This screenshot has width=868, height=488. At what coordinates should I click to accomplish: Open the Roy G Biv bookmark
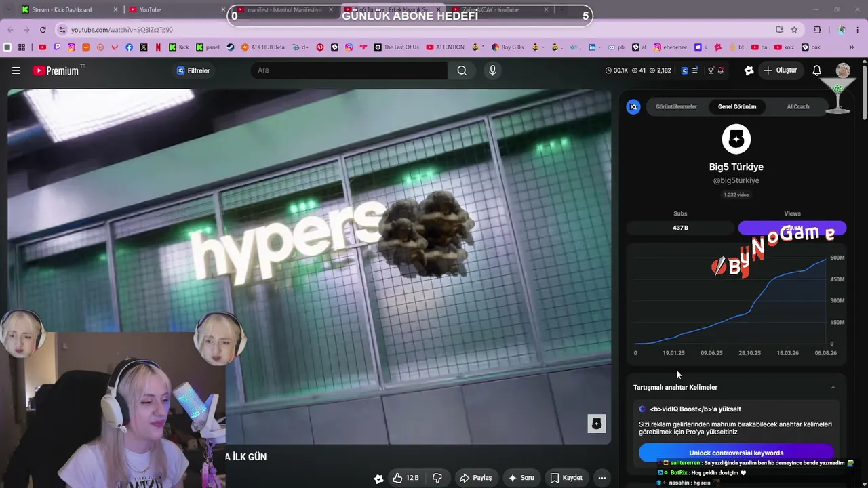(508, 47)
